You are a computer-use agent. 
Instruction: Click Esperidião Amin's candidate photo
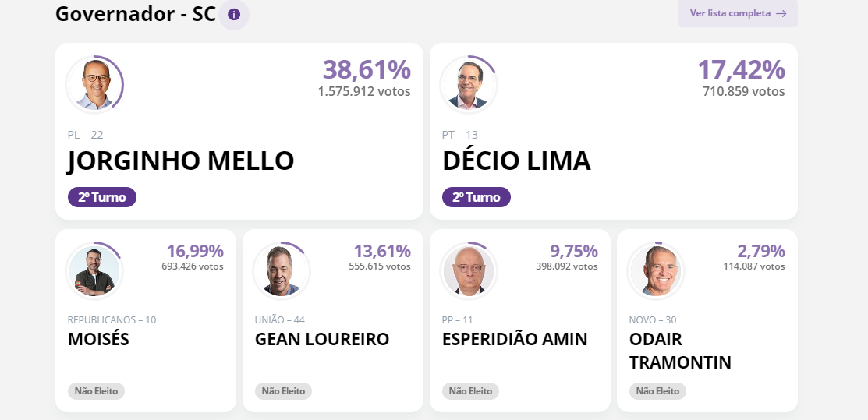point(469,271)
